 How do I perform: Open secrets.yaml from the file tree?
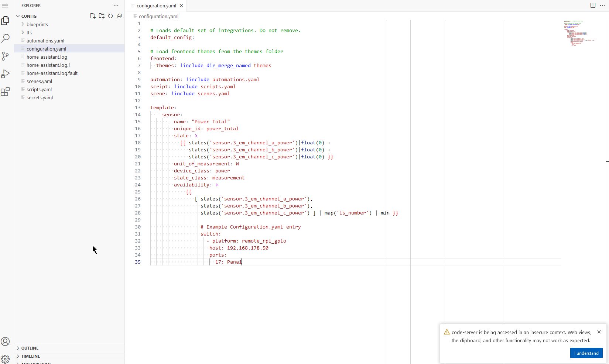click(x=40, y=97)
